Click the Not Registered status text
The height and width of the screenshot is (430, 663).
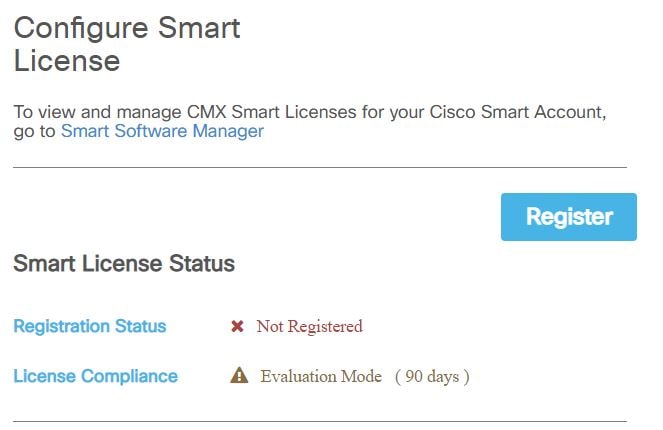click(310, 326)
